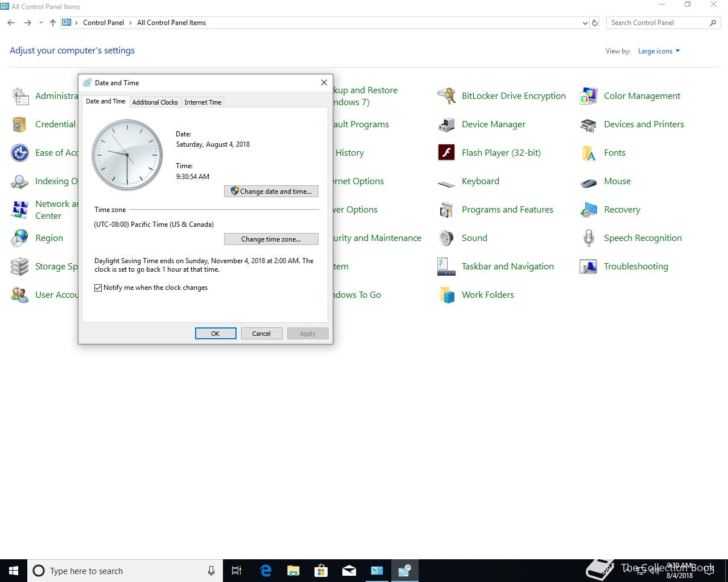Open the Troubleshooting icon
This screenshot has height=582, width=728.
pos(589,267)
